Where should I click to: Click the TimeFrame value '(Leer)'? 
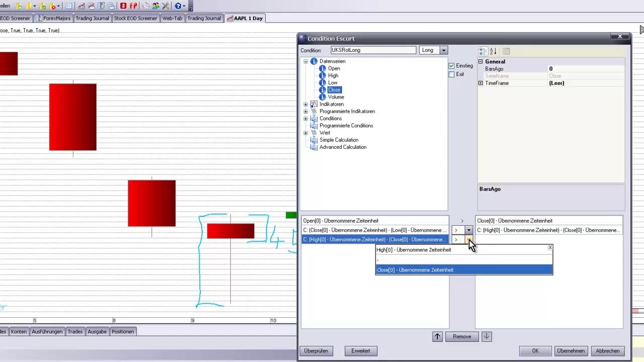[586, 83]
